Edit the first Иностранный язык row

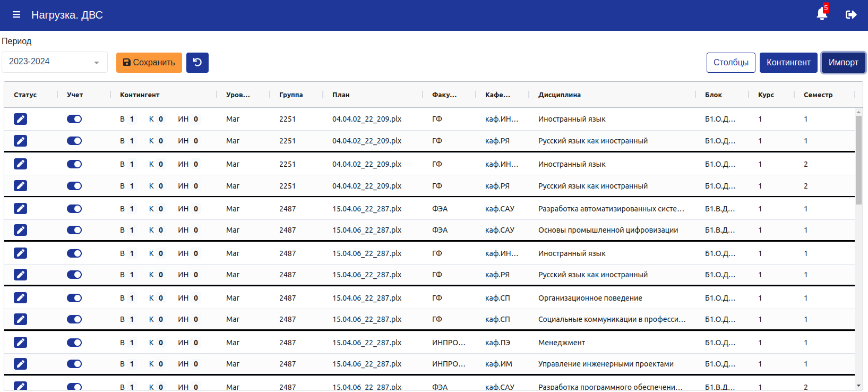pos(21,119)
